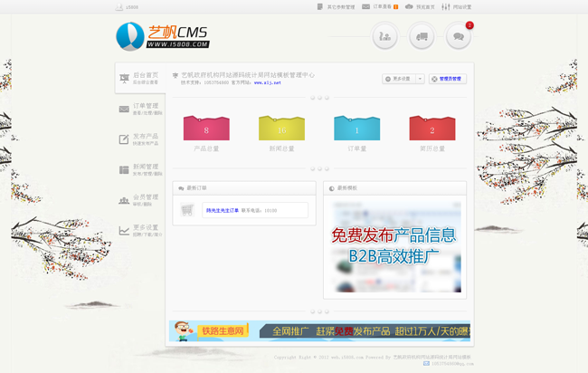Screen dimensions: 588x373
Task: Click the round members shortcut button
Action: tap(384, 36)
